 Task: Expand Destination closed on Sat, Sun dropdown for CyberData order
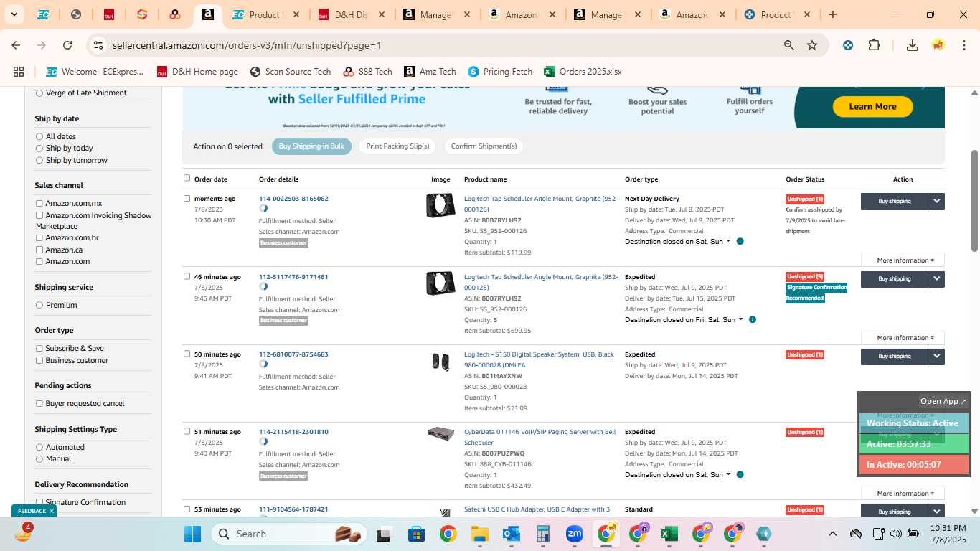[x=678, y=475]
